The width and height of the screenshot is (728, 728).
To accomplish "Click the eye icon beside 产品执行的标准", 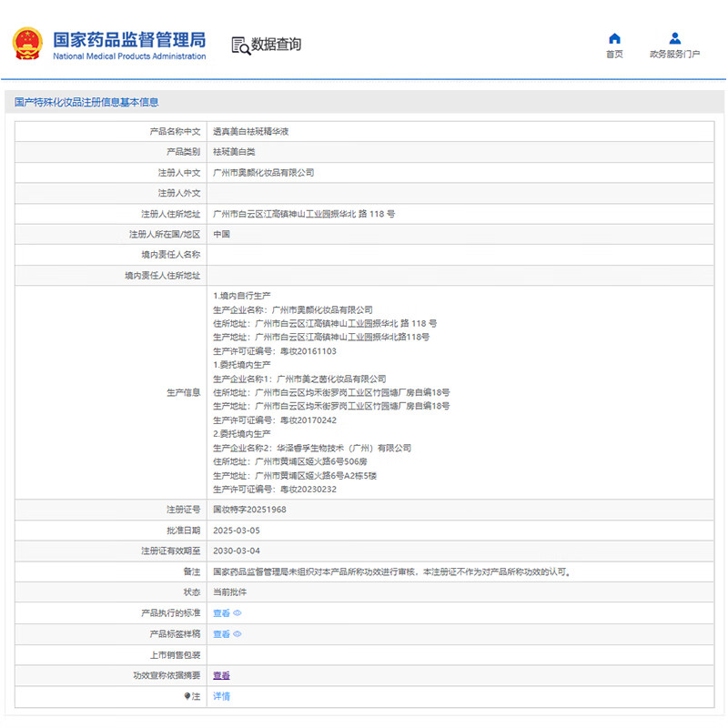I will [x=238, y=613].
